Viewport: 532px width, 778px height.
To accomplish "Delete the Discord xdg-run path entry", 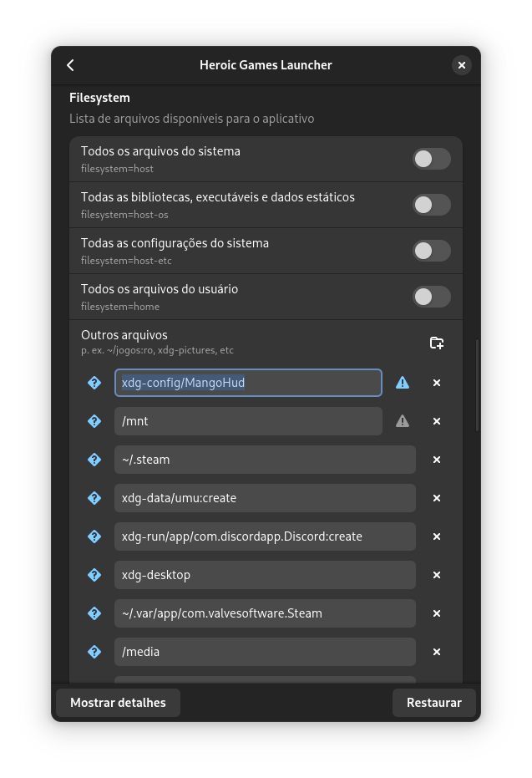I will (436, 536).
